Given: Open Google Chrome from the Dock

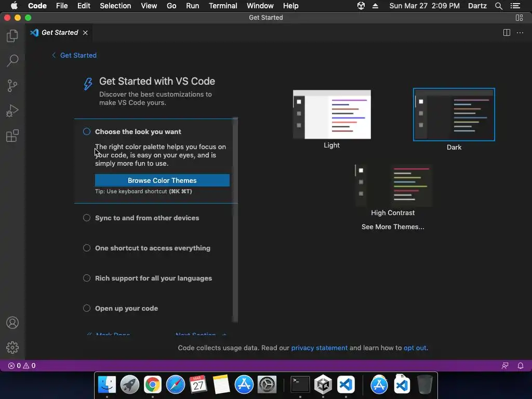Looking at the screenshot, I should coord(153,384).
